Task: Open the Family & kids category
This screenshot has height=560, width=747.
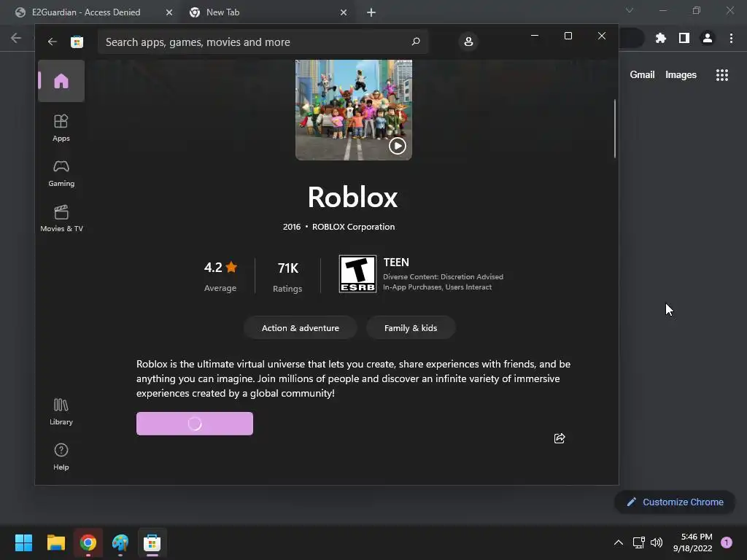Action: pyautogui.click(x=411, y=328)
